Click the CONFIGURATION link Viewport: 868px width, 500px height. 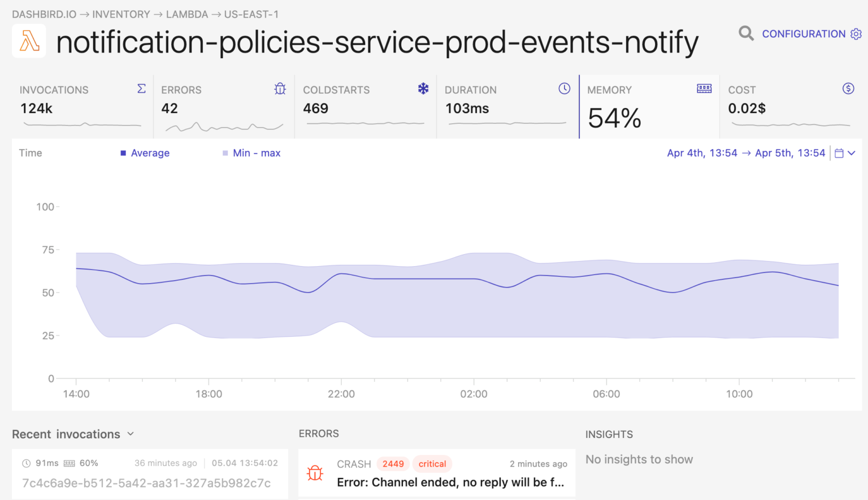coord(803,34)
